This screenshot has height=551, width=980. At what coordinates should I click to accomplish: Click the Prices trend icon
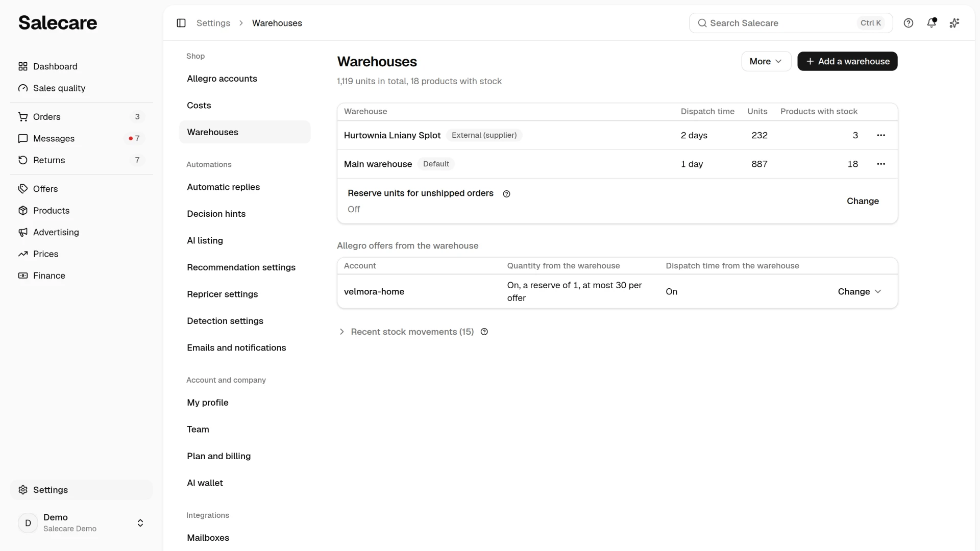[x=23, y=254]
